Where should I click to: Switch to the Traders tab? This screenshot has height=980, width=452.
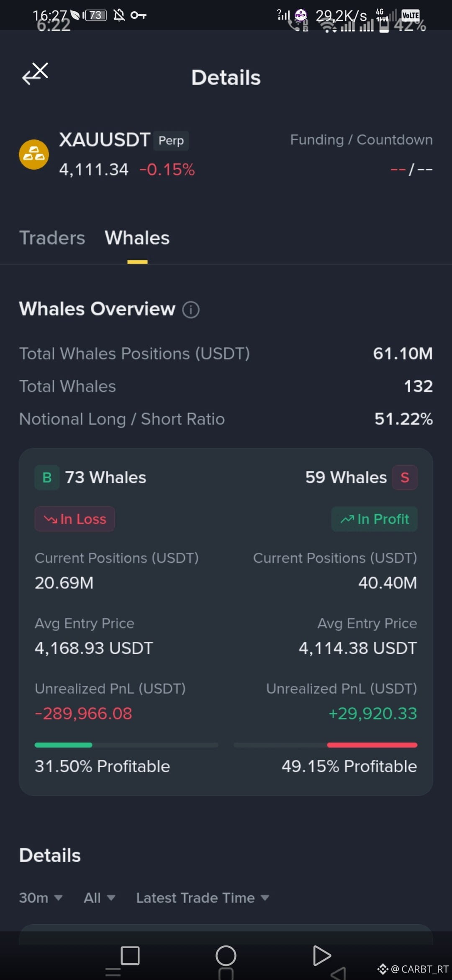[52, 238]
